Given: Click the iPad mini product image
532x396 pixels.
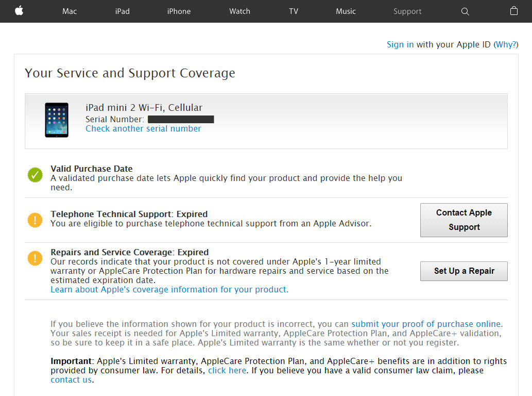Looking at the screenshot, I should click(57, 120).
